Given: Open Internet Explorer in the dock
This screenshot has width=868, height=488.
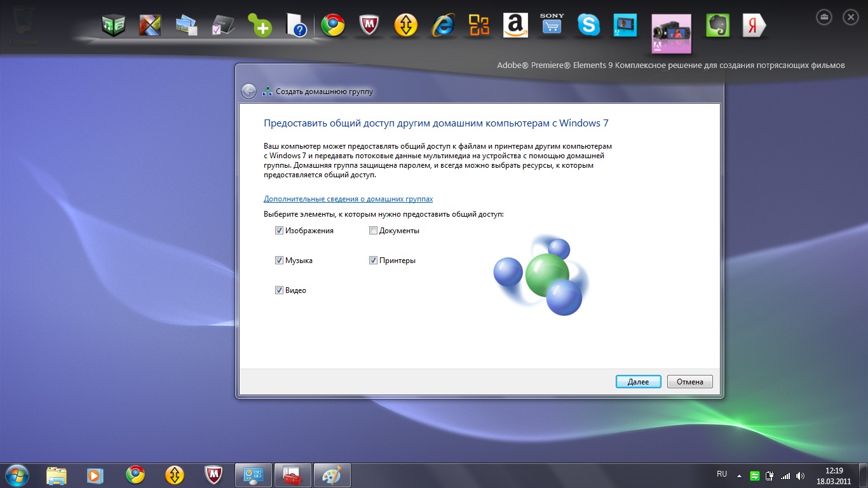Looking at the screenshot, I should [x=443, y=25].
